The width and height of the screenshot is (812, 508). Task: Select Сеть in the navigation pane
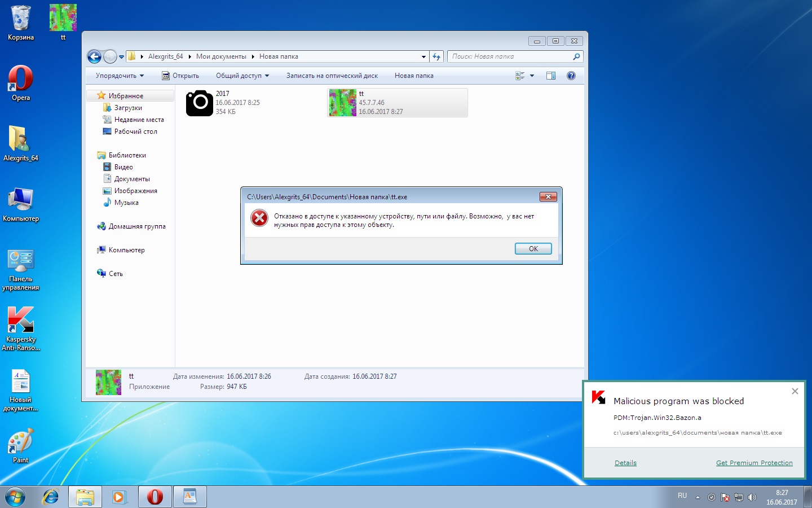click(116, 274)
